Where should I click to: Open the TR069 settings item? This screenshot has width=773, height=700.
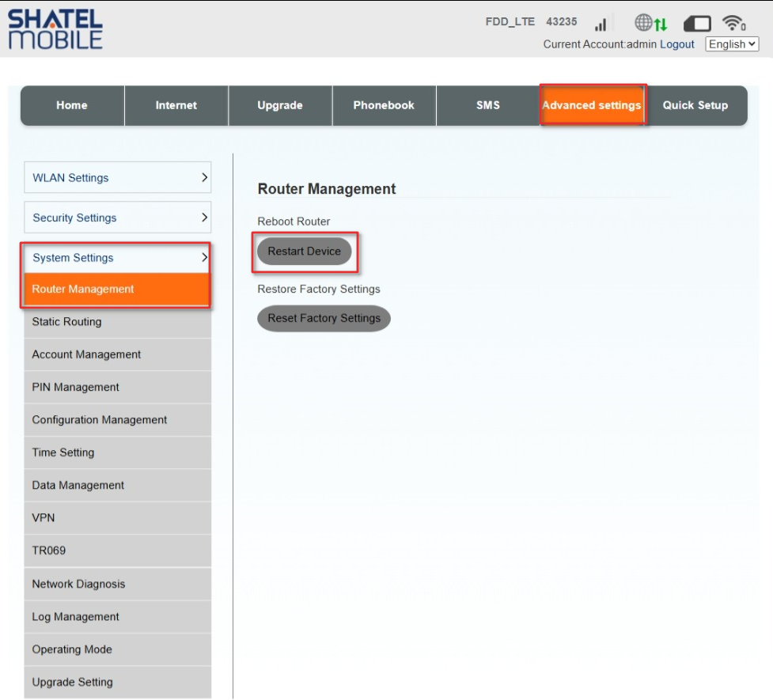click(117, 551)
